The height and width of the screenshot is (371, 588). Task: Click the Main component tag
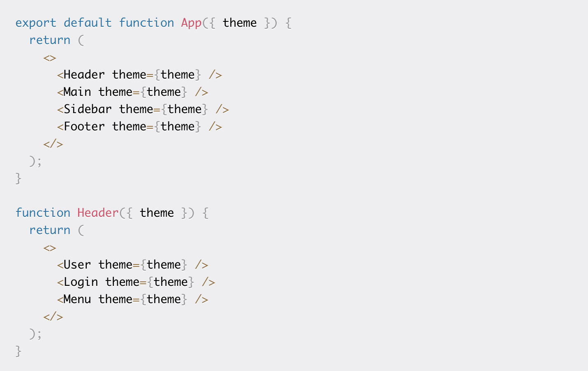(x=77, y=92)
